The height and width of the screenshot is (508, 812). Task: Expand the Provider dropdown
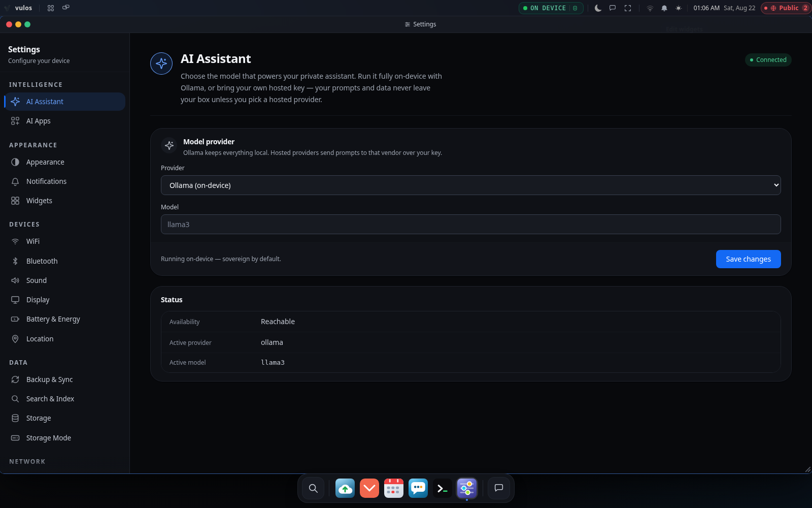coord(470,185)
